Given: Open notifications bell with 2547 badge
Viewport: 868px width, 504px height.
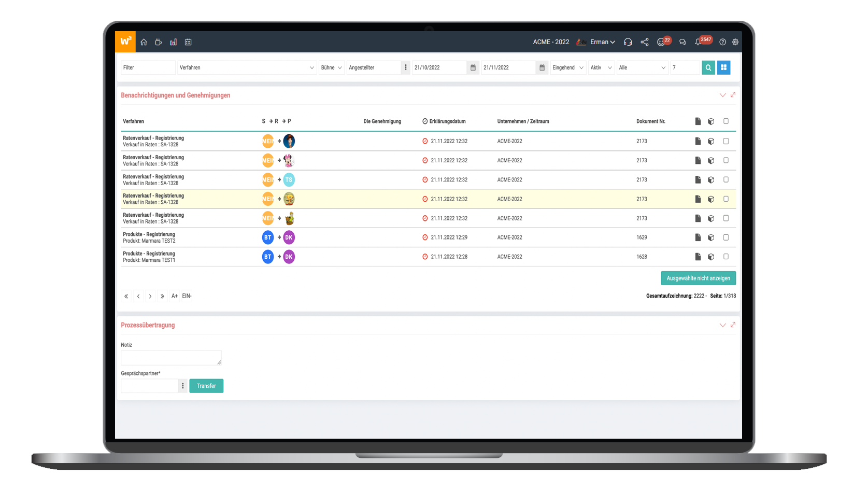Looking at the screenshot, I should click(698, 42).
